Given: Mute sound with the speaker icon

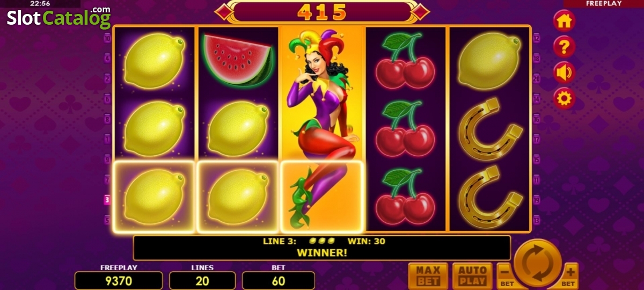Looking at the screenshot, I should click(x=564, y=73).
